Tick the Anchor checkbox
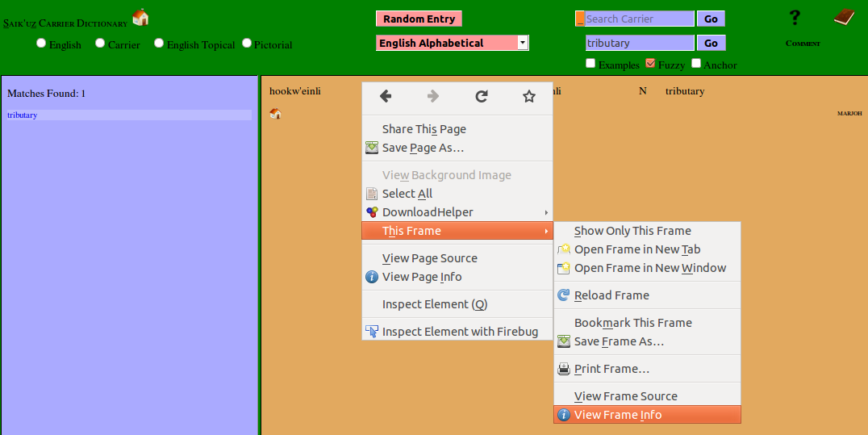This screenshot has height=435, width=868. coord(696,64)
